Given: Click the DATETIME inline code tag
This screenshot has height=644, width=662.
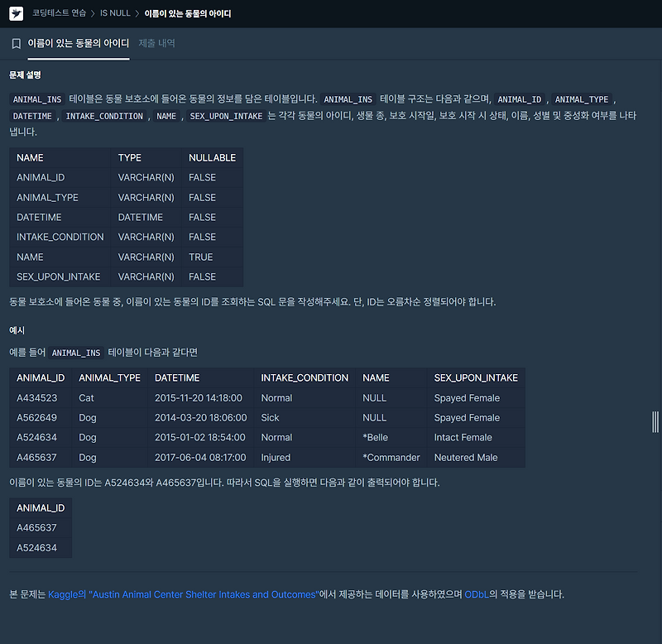Looking at the screenshot, I should tap(32, 116).
